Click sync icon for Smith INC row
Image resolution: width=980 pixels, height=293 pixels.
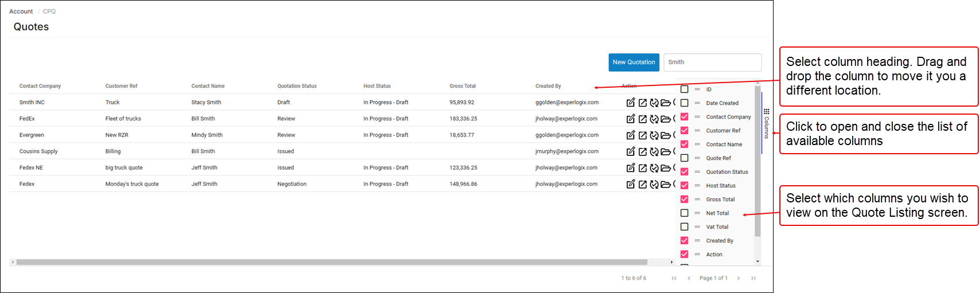pos(654,103)
